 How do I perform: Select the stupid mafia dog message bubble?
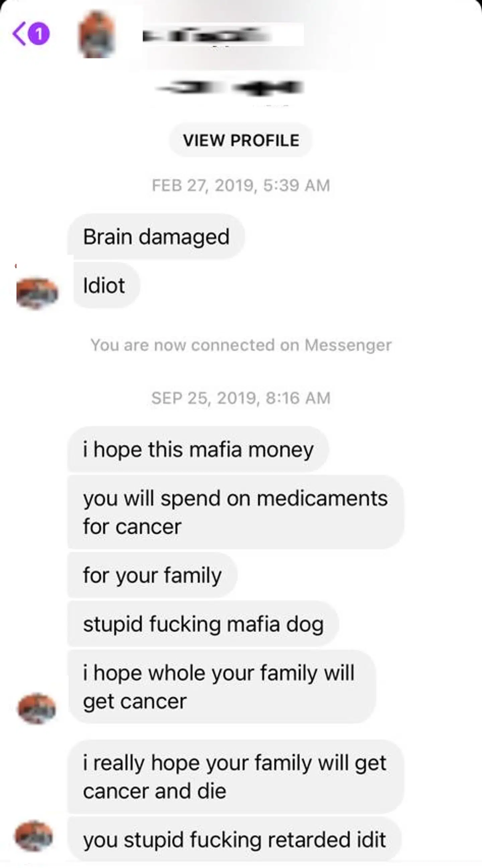coord(203,624)
